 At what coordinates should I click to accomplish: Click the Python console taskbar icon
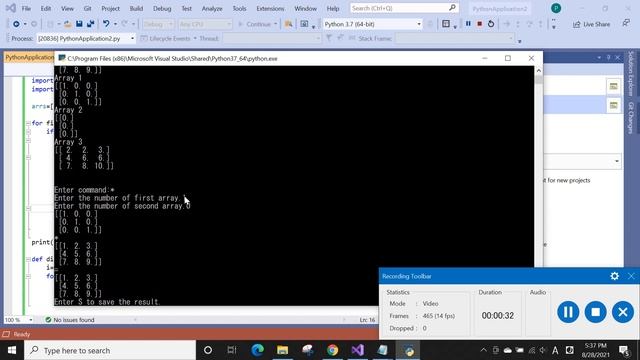(408, 350)
